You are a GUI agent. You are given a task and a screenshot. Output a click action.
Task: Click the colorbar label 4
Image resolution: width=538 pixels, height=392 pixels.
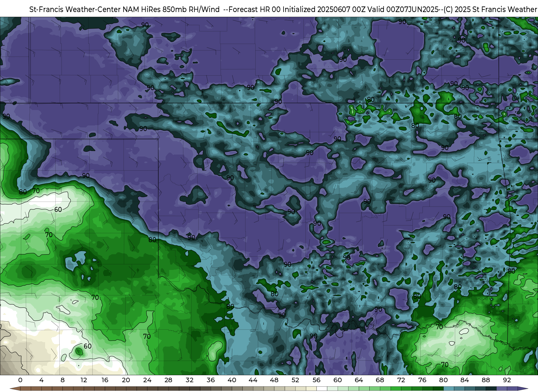41,380
